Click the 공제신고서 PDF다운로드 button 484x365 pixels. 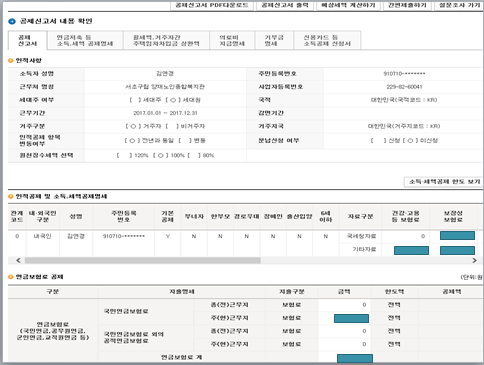(212, 5)
